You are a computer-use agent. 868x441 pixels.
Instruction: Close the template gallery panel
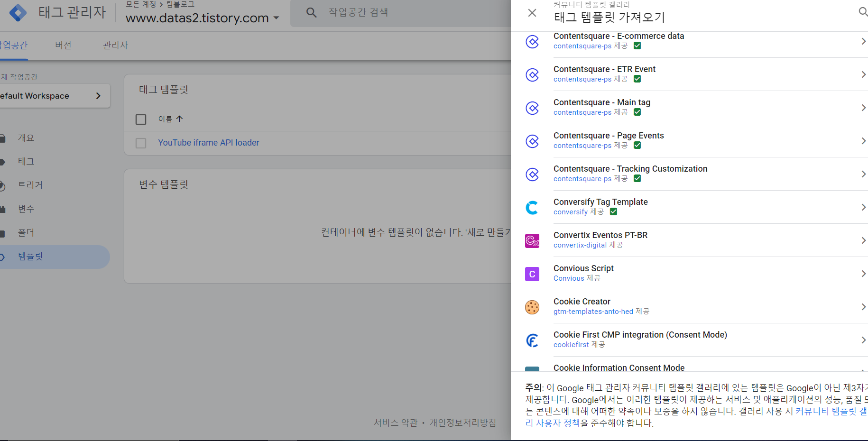pos(532,13)
